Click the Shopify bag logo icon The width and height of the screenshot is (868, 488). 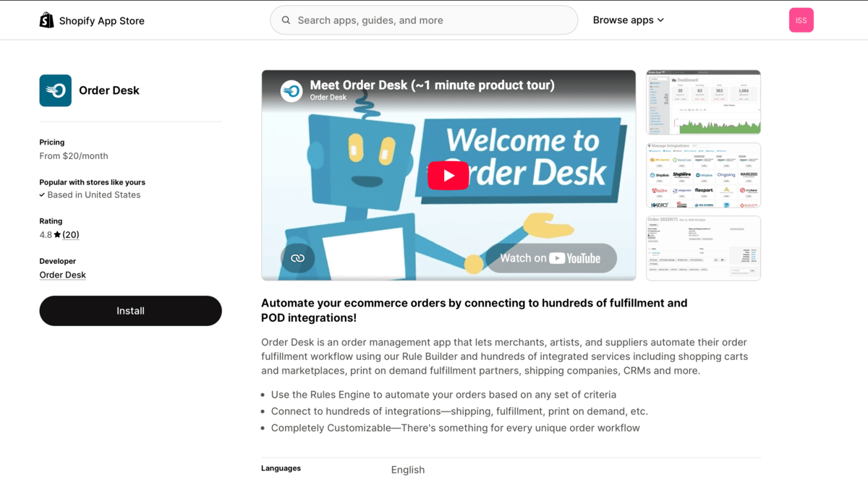46,20
